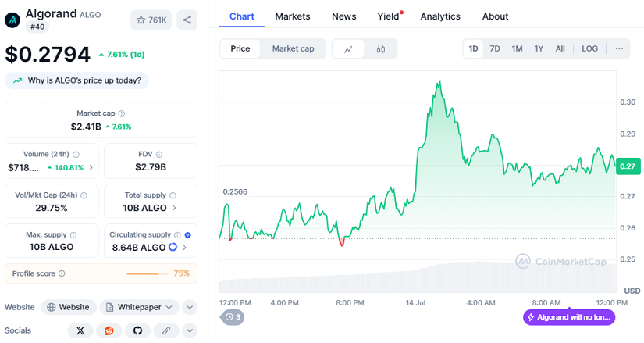Click the 10B ALGO max supply value
Screen dimensions: 644x343
point(52,247)
